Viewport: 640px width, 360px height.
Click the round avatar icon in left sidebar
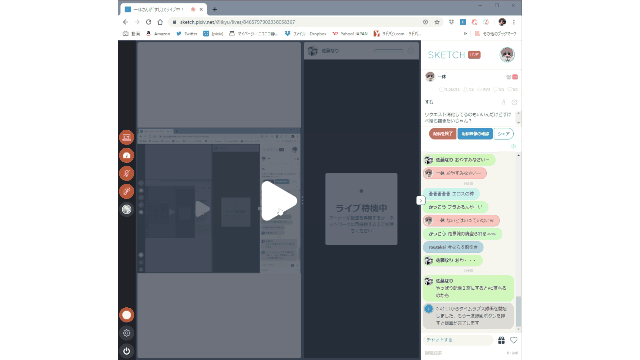tap(127, 209)
